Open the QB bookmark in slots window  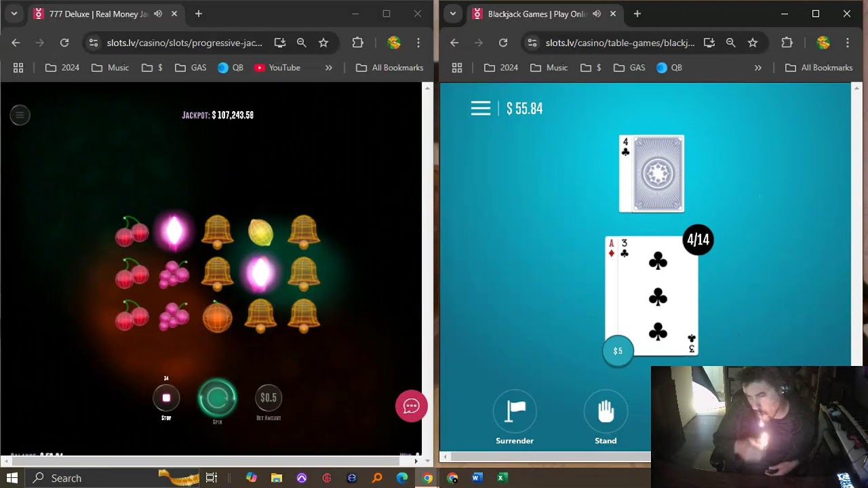point(231,68)
